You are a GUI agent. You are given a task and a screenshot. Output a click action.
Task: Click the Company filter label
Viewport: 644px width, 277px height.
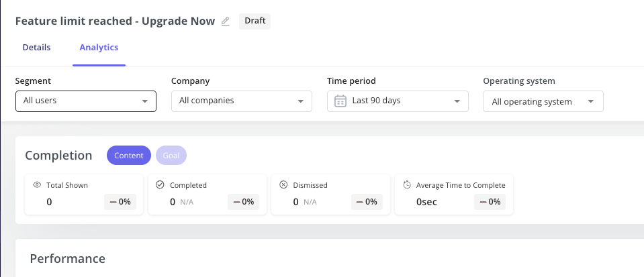pos(190,81)
